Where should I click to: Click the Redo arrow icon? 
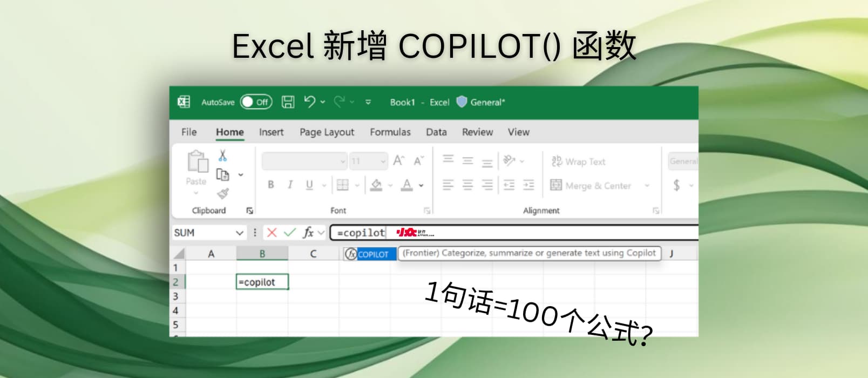click(x=339, y=102)
